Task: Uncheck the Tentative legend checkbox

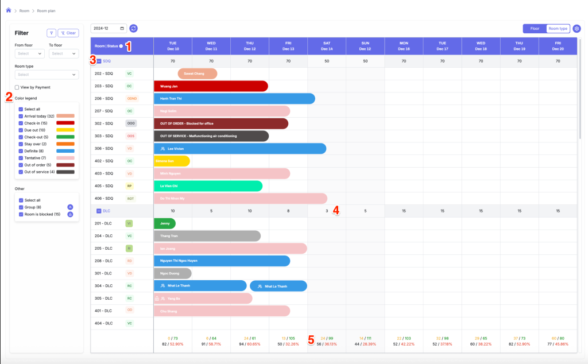Action: coord(21,158)
